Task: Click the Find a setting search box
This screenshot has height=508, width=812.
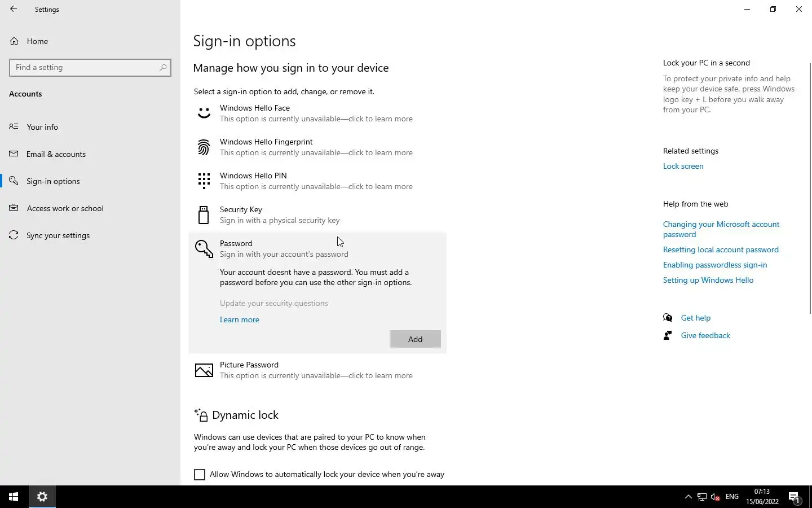Action: pos(90,67)
